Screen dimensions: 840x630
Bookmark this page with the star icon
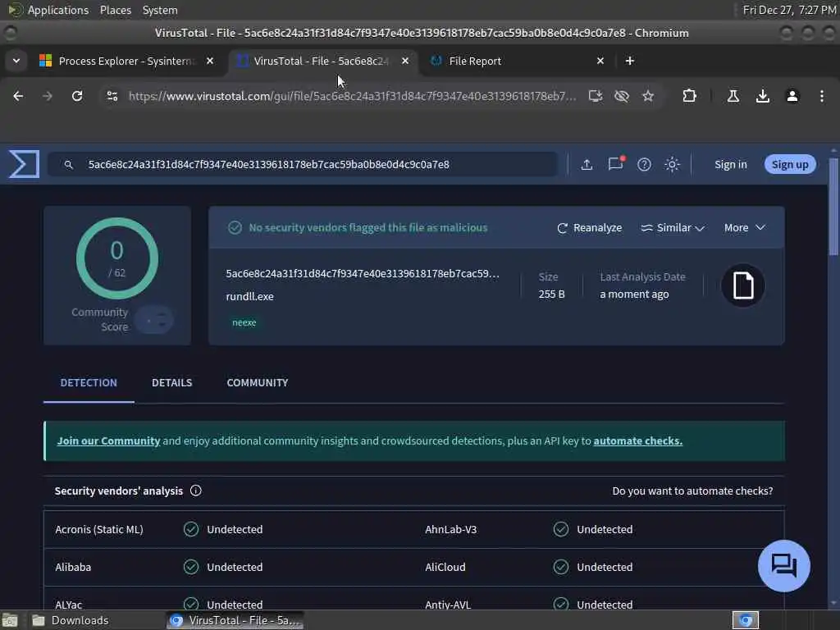(x=648, y=96)
